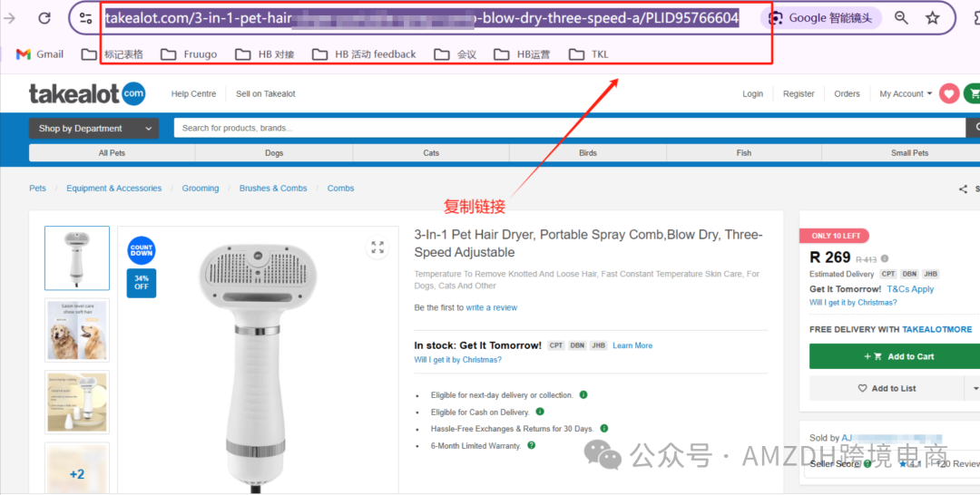Select the Dogs category tab

click(x=274, y=153)
